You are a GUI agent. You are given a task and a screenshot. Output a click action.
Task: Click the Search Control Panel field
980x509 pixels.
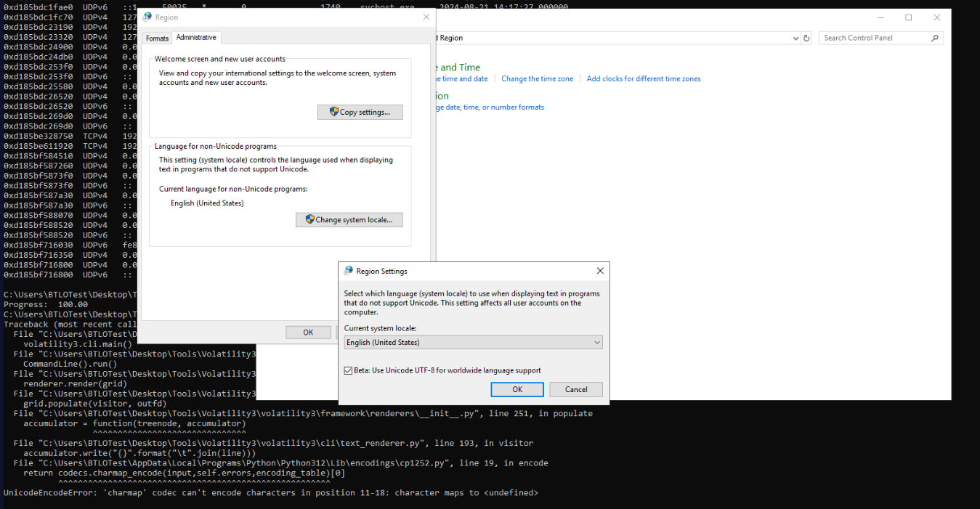tap(874, 38)
